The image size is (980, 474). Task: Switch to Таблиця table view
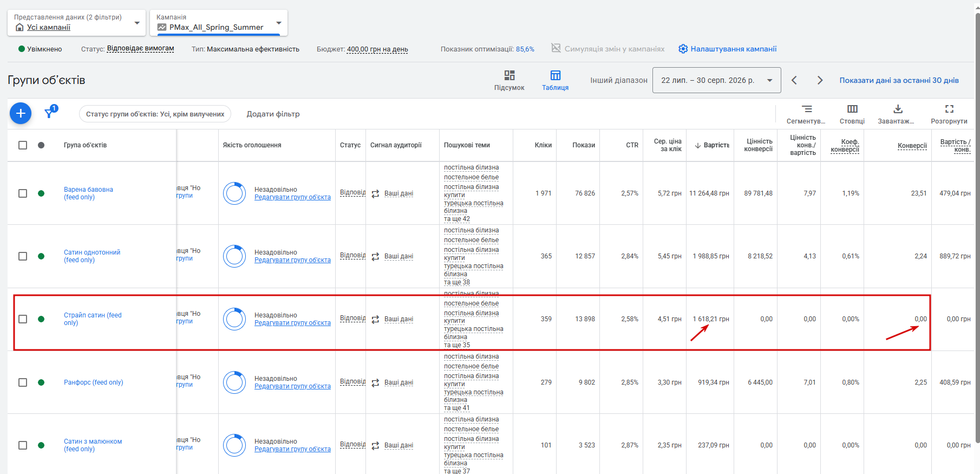pyautogui.click(x=556, y=80)
